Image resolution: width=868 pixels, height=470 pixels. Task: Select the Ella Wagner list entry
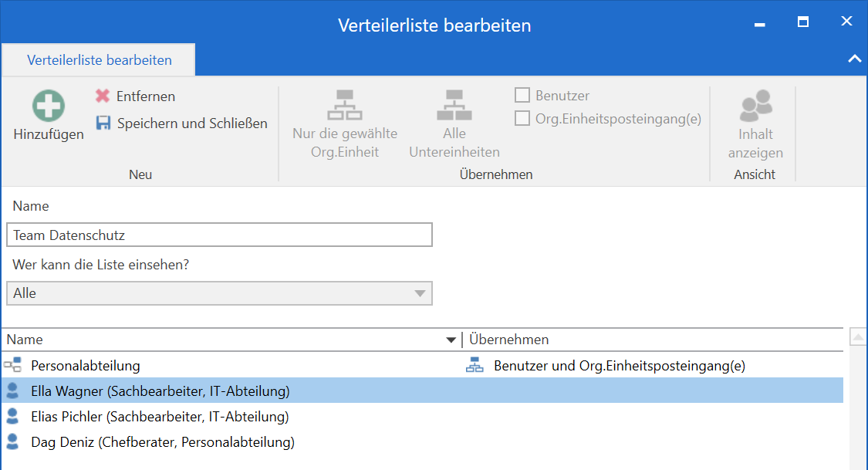160,391
